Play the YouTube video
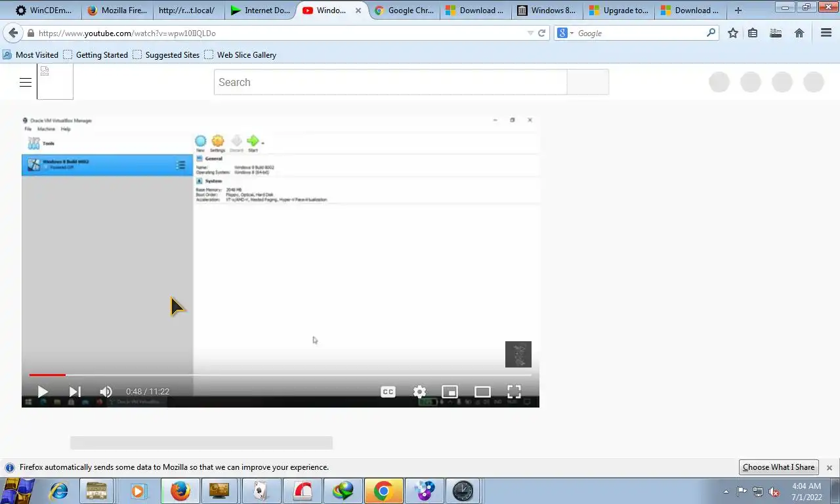Screen dimensions: 840x504 click(x=43, y=392)
